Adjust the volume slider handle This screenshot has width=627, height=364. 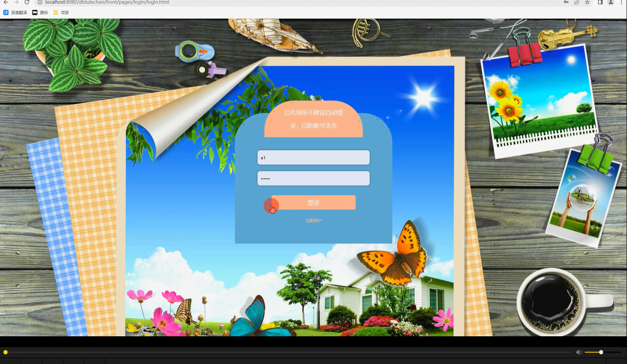601,352
